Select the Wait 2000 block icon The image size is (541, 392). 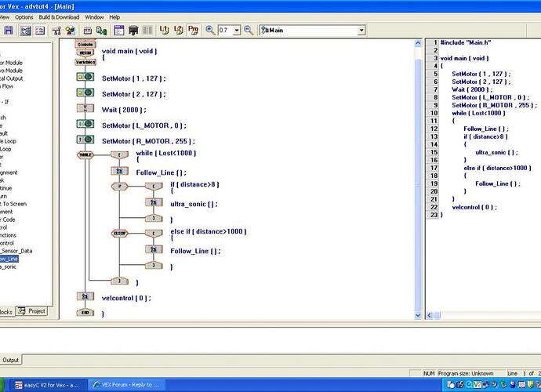coord(85,108)
